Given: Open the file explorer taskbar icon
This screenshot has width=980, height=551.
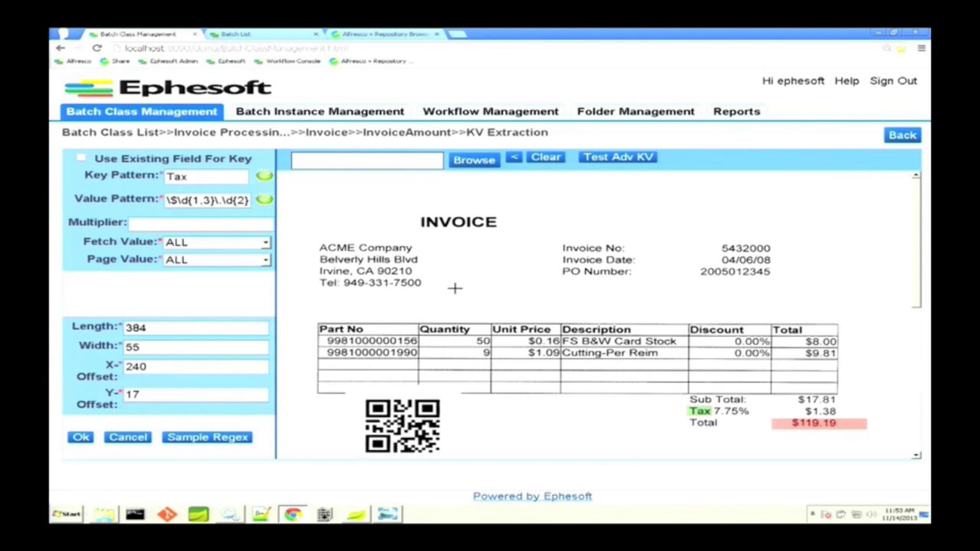Looking at the screenshot, I should pyautogui.click(x=104, y=514).
